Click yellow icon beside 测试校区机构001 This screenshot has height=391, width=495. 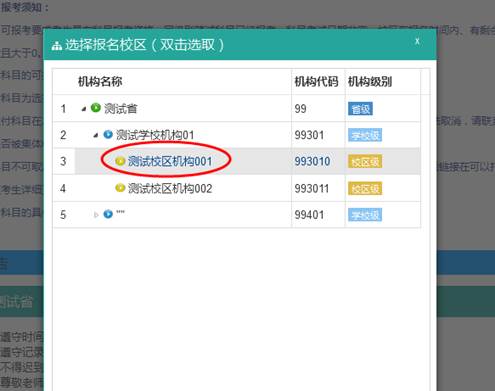120,161
